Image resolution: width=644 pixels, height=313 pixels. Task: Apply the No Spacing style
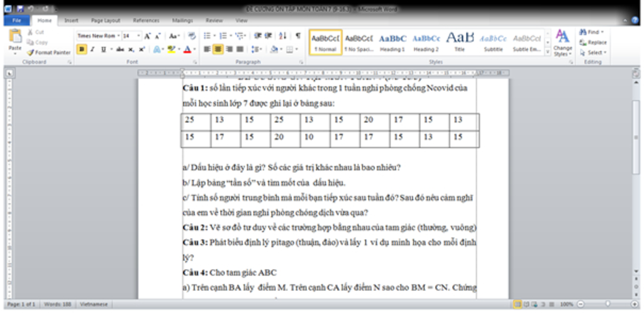pyautogui.click(x=359, y=42)
